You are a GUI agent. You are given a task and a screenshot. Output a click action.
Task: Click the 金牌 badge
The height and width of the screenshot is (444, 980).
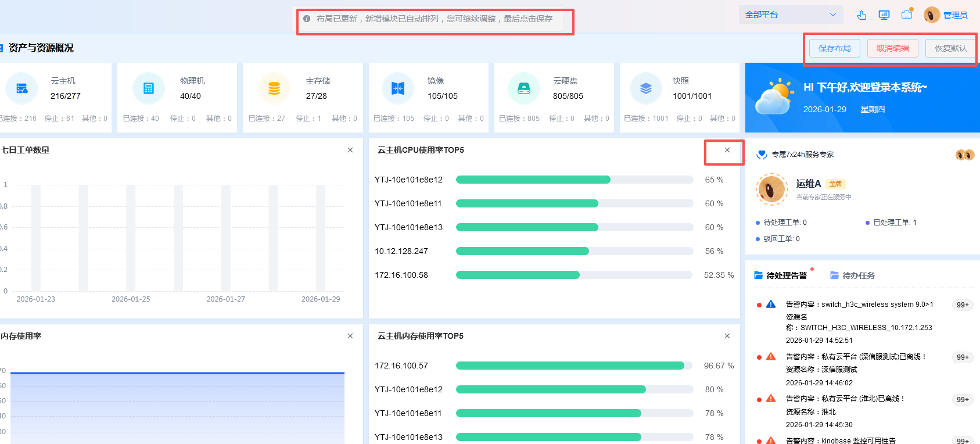[835, 184]
